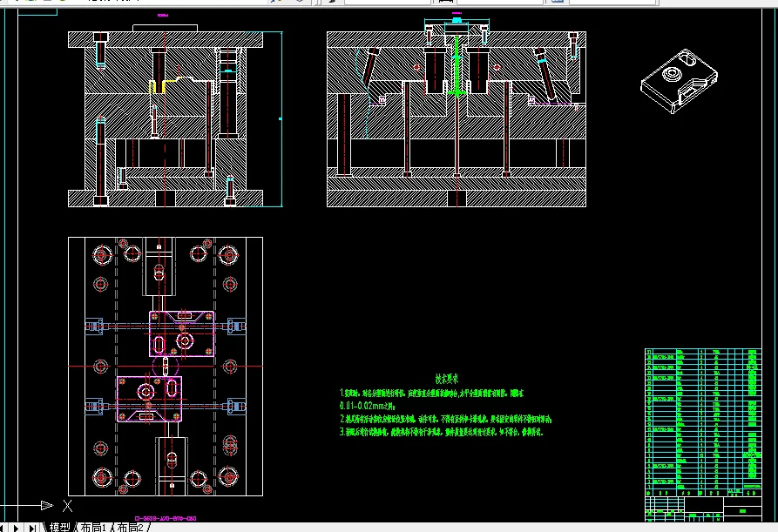The width and height of the screenshot is (778, 532).
Task: Switch to the 模型 model tab
Action: pos(59,527)
